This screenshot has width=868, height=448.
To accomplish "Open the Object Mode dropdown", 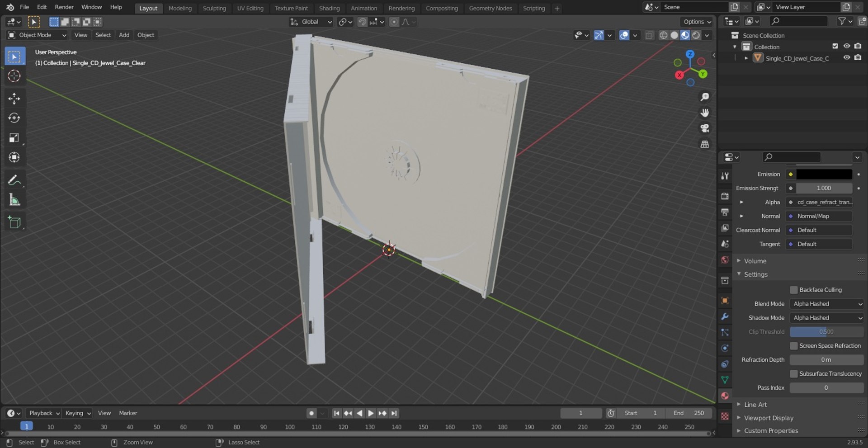I will click(x=37, y=35).
